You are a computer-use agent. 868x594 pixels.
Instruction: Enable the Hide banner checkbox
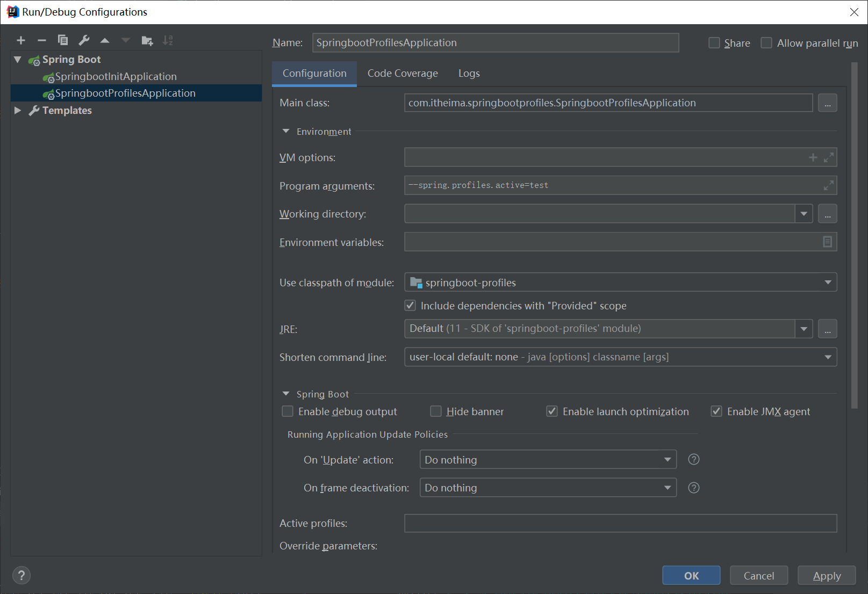pos(436,411)
